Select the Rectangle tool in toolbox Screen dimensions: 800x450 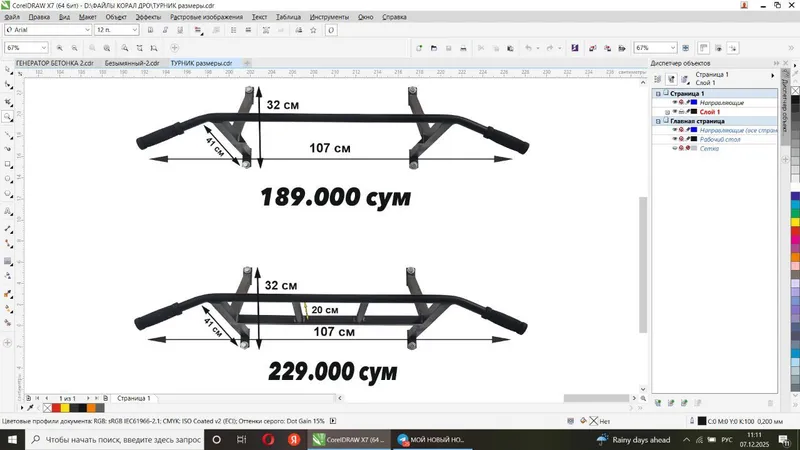(8, 164)
